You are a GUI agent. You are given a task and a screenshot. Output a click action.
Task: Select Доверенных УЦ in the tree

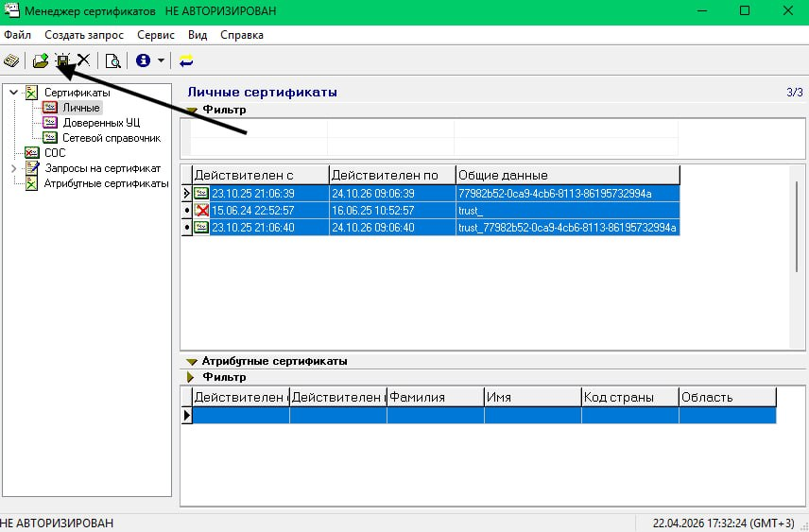(x=101, y=123)
